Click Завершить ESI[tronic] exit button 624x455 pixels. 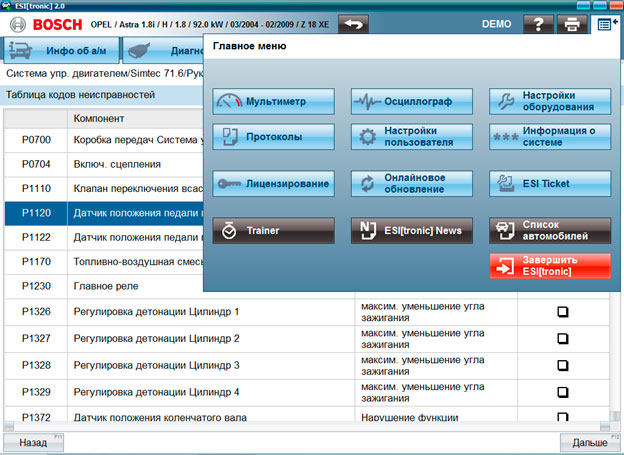pos(550,265)
